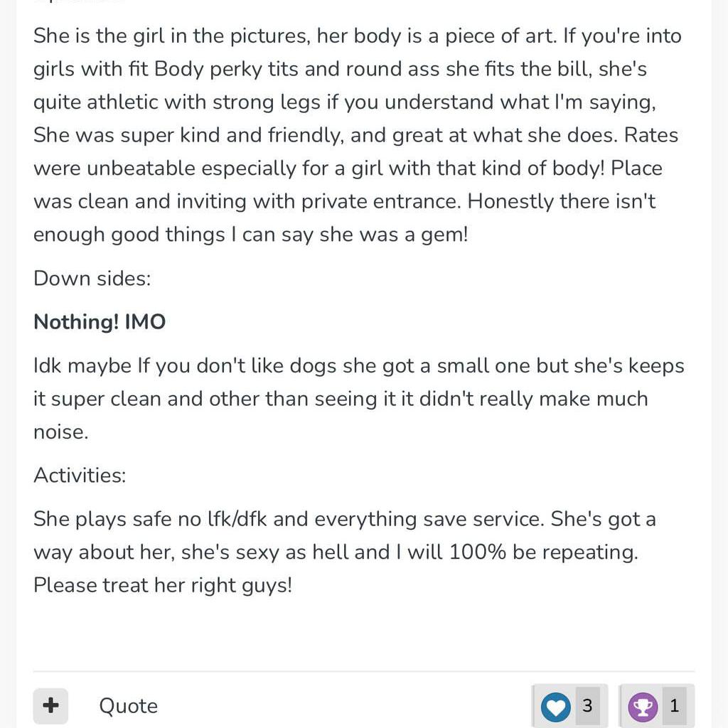728x728 pixels.
Task: Click the "Down sides:" heading text
Action: tap(92, 278)
